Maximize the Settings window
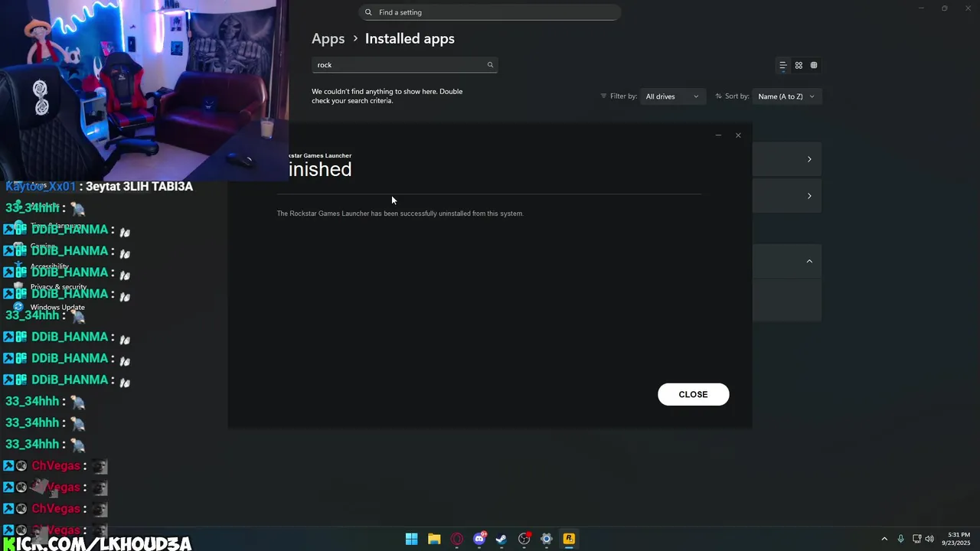The width and height of the screenshot is (980, 551). (x=944, y=8)
